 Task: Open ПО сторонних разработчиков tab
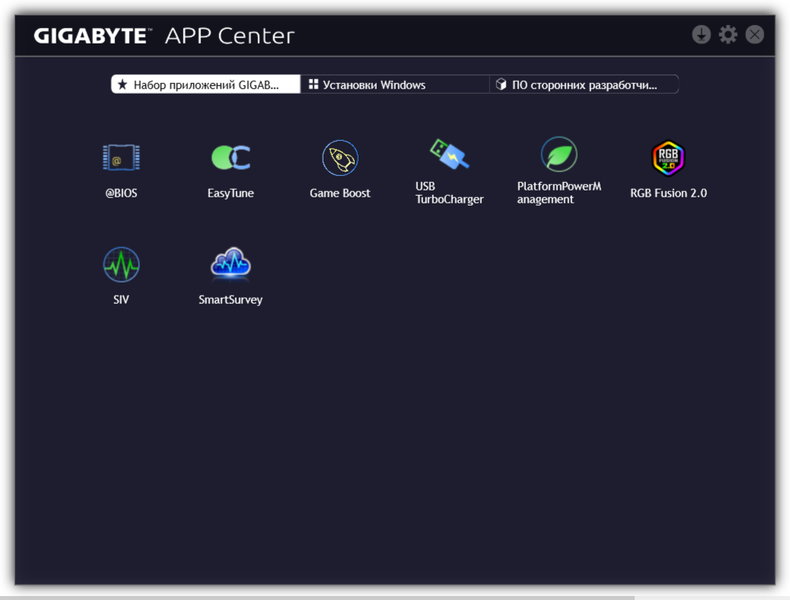pyautogui.click(x=584, y=85)
